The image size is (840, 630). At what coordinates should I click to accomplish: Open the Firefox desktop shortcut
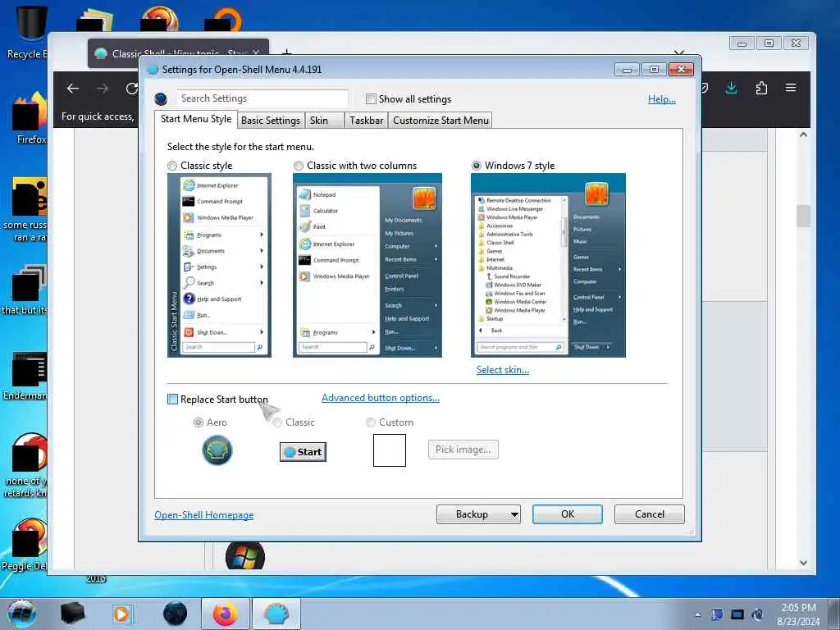30,119
